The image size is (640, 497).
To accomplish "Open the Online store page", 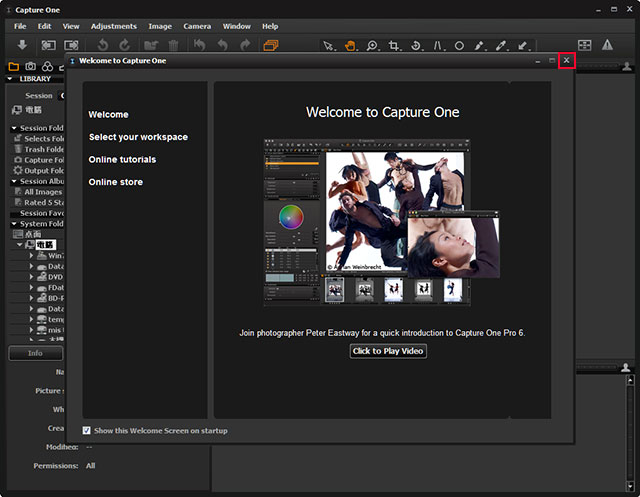I will coord(116,182).
